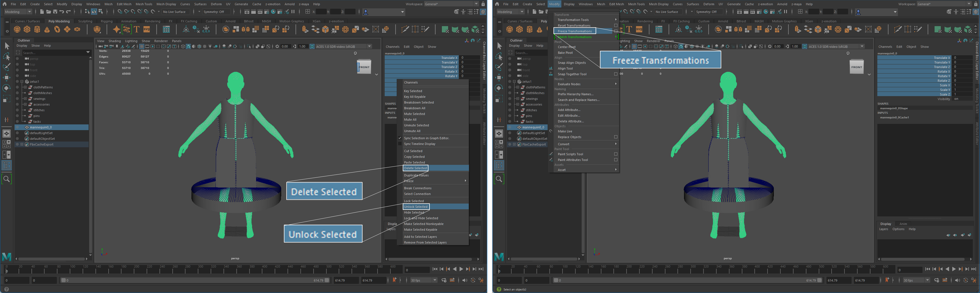Click the Platonic Solid shelf icon in left window
Viewport: 980px width, 293px height.
97,29
